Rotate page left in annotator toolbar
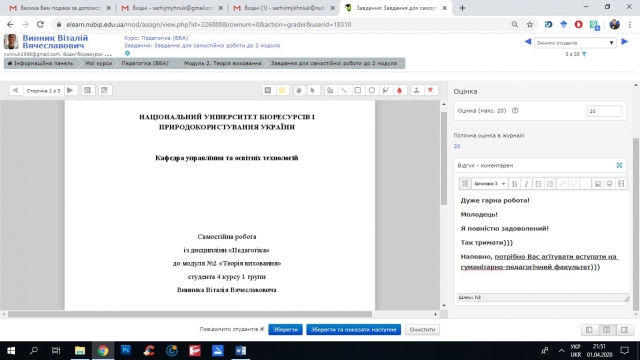The height and width of the screenshot is (360, 640). point(87,90)
